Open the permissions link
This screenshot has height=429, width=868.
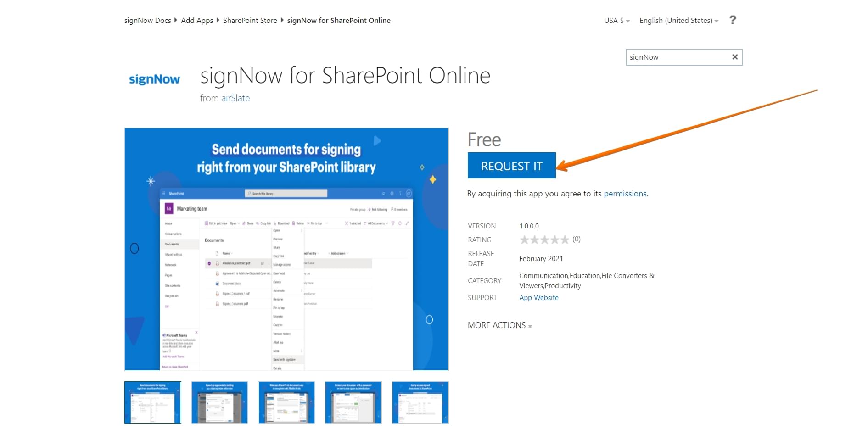(x=625, y=194)
